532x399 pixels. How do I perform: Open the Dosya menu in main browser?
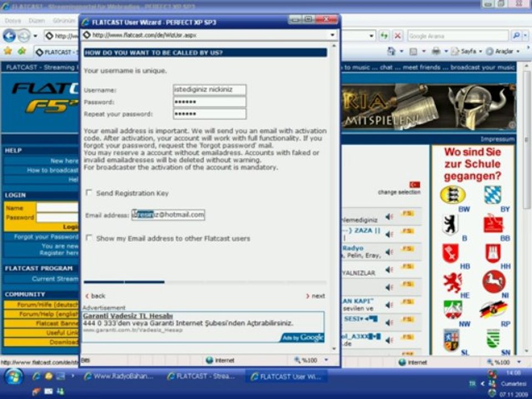click(13, 21)
